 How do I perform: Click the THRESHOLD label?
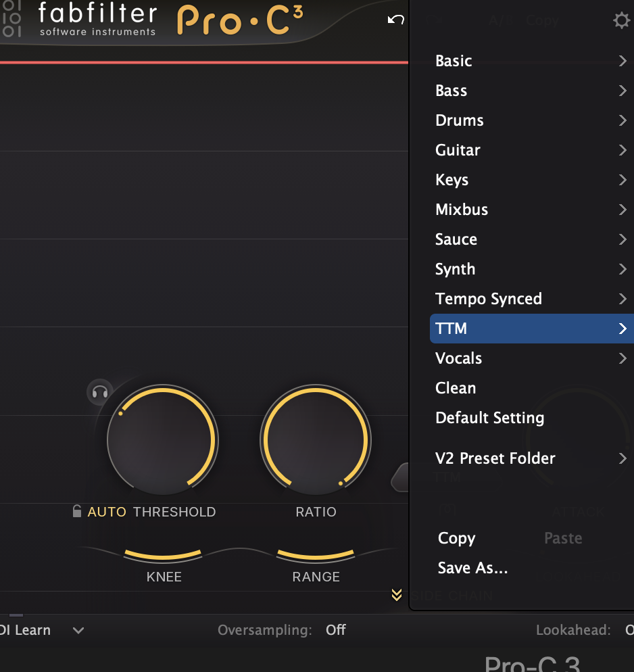tap(174, 512)
